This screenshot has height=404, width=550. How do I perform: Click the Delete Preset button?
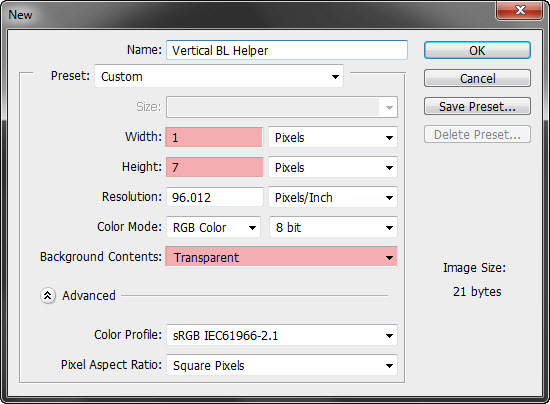click(477, 134)
